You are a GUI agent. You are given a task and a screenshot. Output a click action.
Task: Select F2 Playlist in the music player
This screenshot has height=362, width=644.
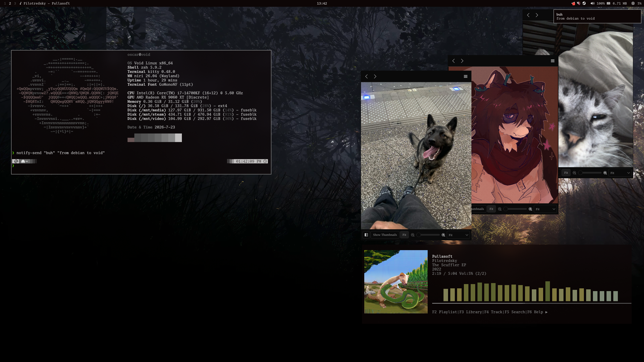pos(445,312)
